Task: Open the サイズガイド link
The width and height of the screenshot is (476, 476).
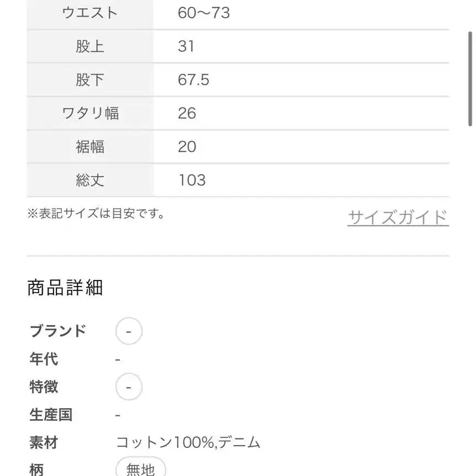Action: pos(398,218)
